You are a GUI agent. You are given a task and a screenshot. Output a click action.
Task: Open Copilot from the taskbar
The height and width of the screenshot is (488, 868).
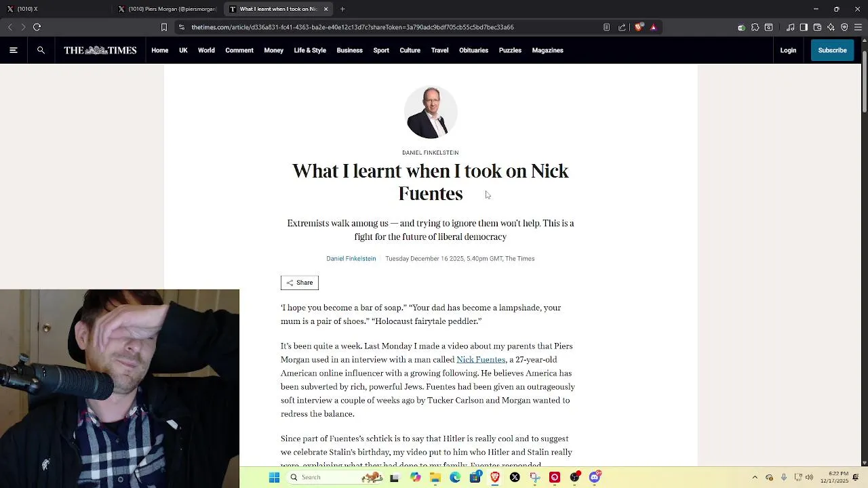coord(415,477)
